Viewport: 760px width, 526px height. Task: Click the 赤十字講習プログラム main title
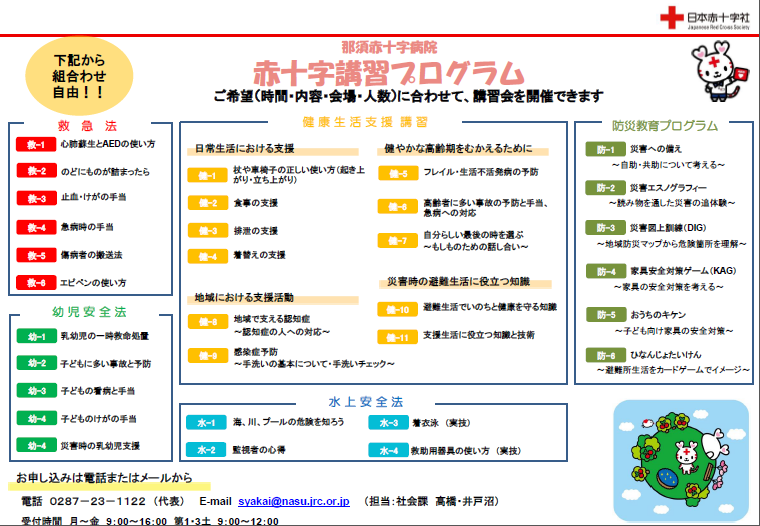[389, 74]
